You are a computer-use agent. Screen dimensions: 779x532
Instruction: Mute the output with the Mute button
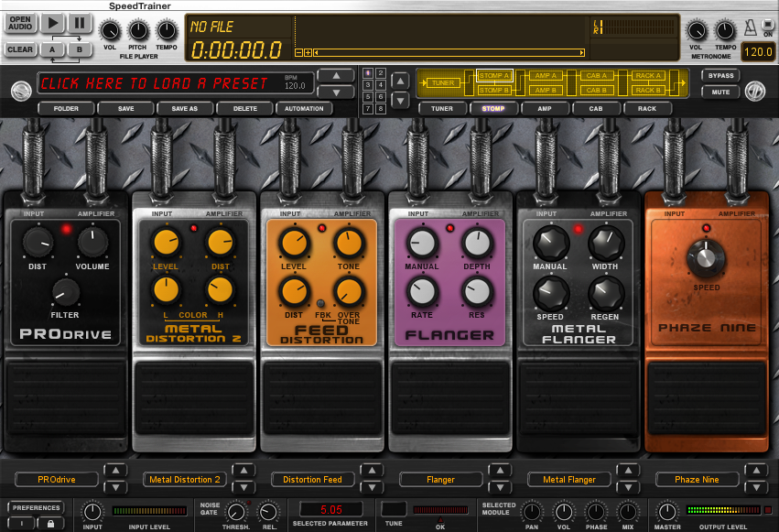pyautogui.click(x=719, y=91)
